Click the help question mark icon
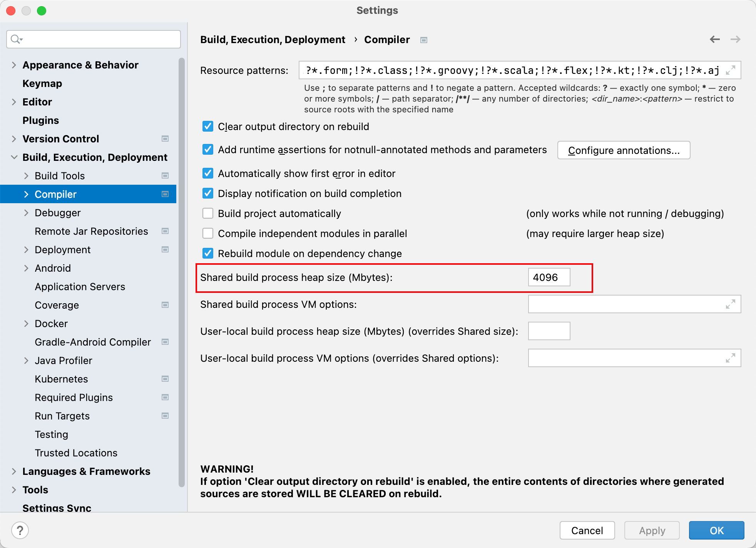 [x=20, y=530]
